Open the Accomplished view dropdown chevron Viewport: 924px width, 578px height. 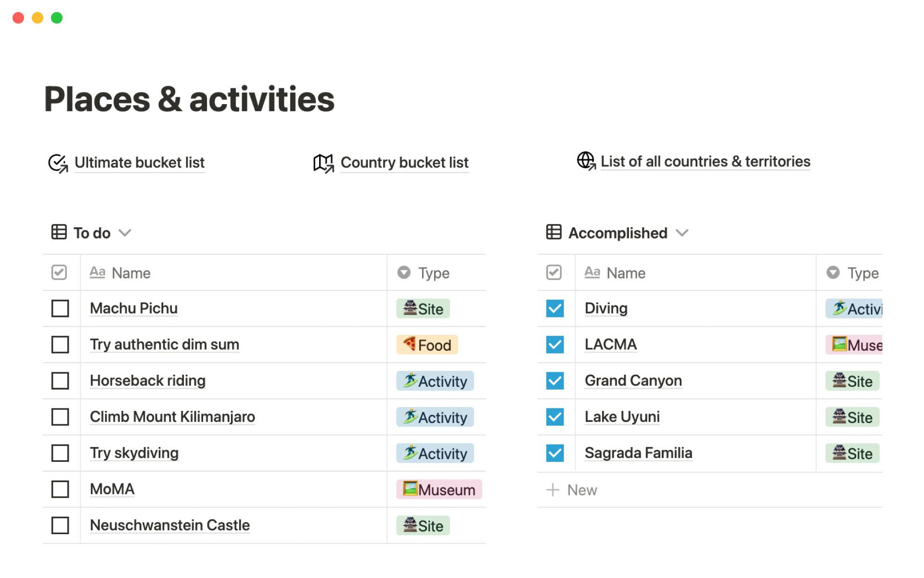682,233
